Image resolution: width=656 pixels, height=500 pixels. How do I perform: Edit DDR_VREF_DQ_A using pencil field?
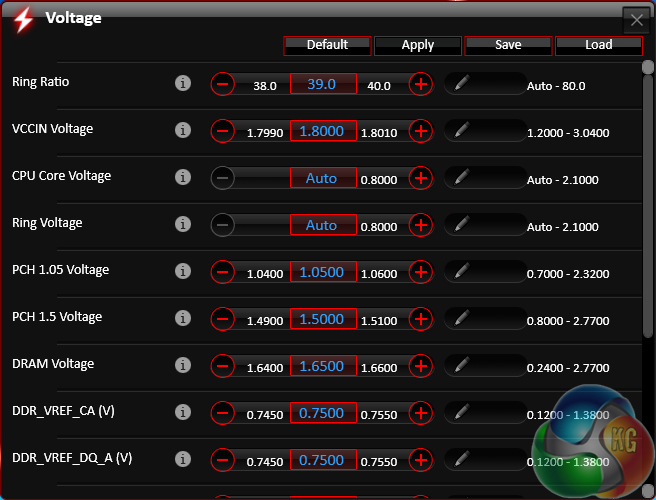485,459
